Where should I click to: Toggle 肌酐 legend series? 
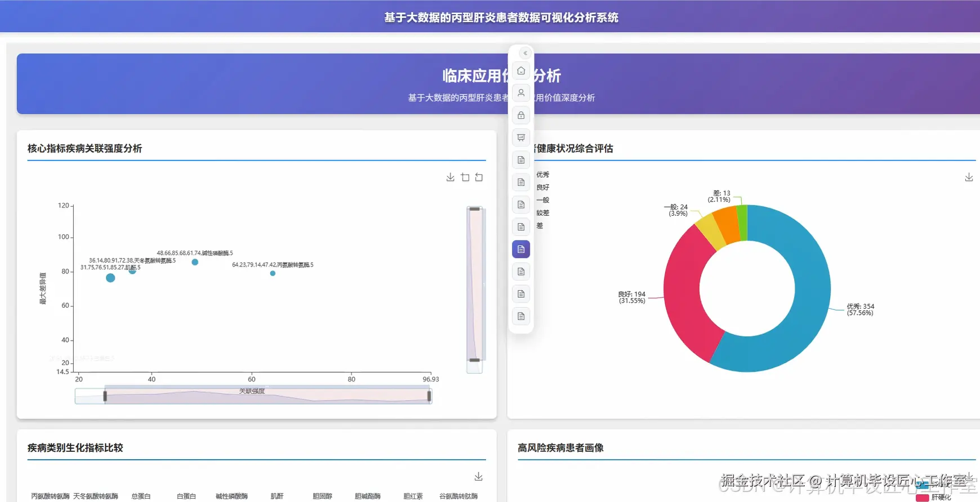[277, 496]
